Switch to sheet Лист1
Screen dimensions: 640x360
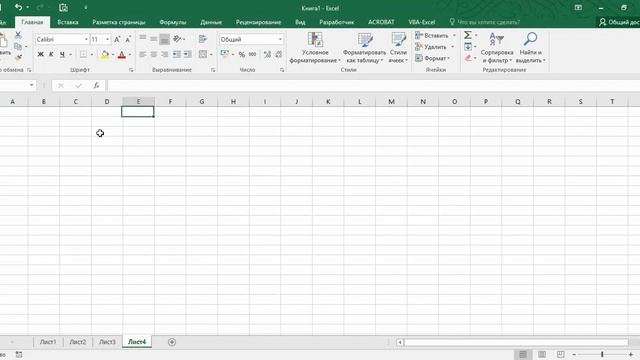[48, 342]
